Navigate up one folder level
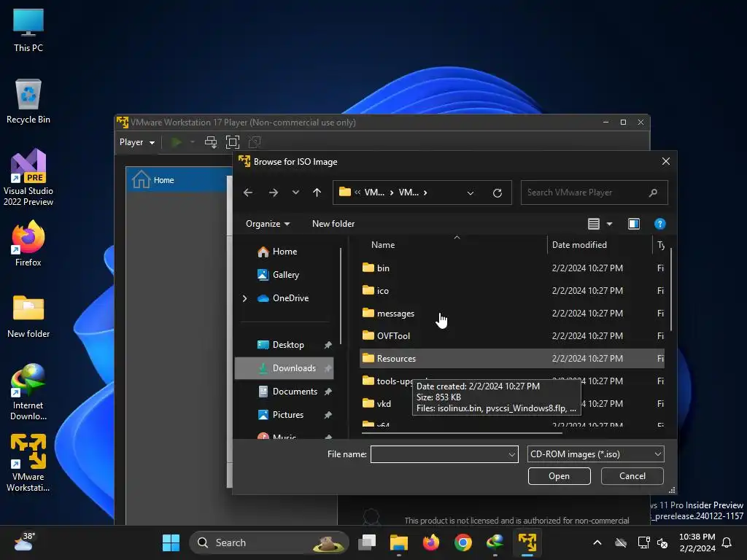 coord(317,192)
